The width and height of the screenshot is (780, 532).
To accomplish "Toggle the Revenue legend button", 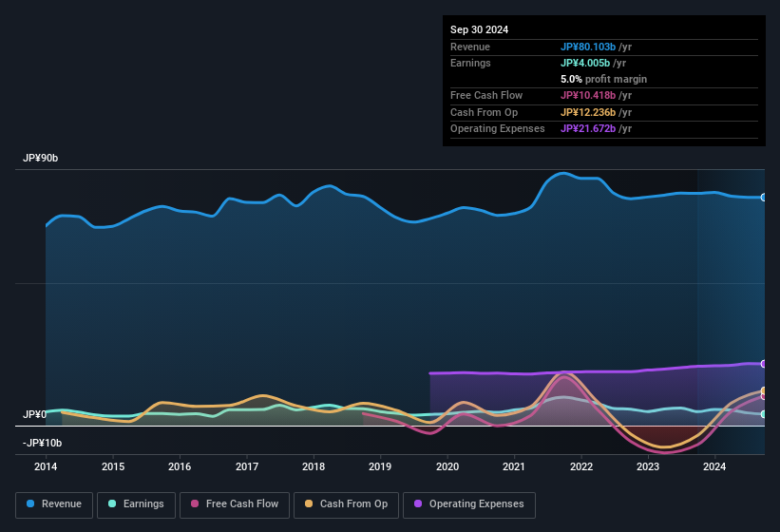I will (x=54, y=504).
